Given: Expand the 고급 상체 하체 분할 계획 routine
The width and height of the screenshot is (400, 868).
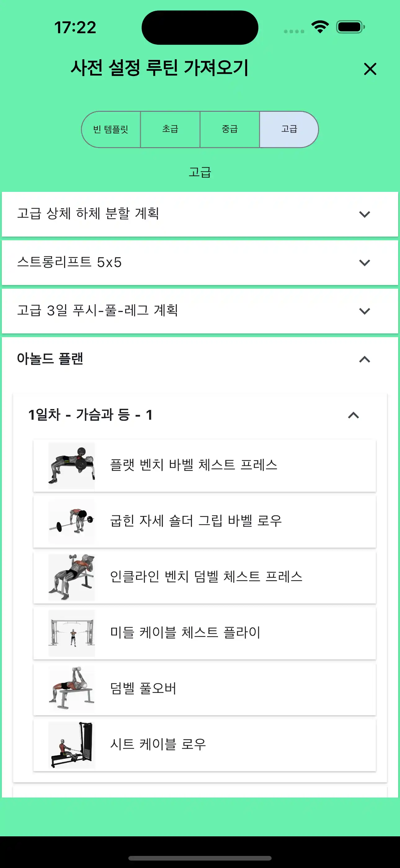Looking at the screenshot, I should [x=200, y=214].
